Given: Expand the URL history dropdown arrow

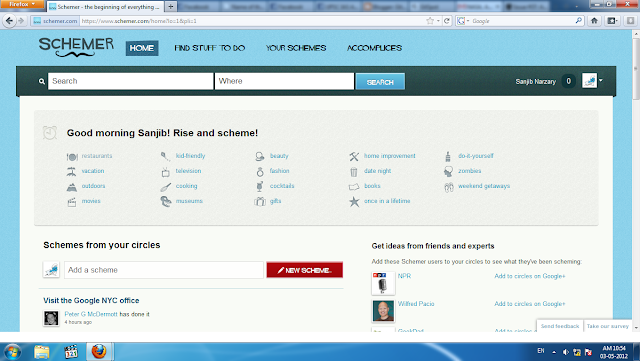Looking at the screenshot, I should click(438, 21).
